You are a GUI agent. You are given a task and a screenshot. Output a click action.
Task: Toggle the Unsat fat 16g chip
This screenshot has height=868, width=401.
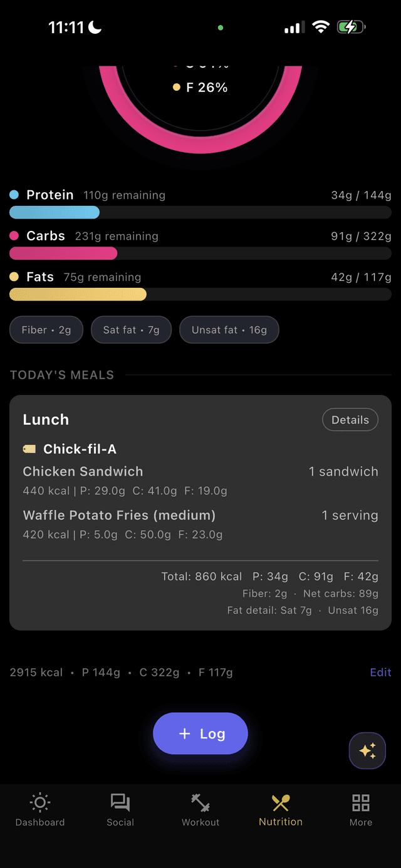(x=229, y=329)
